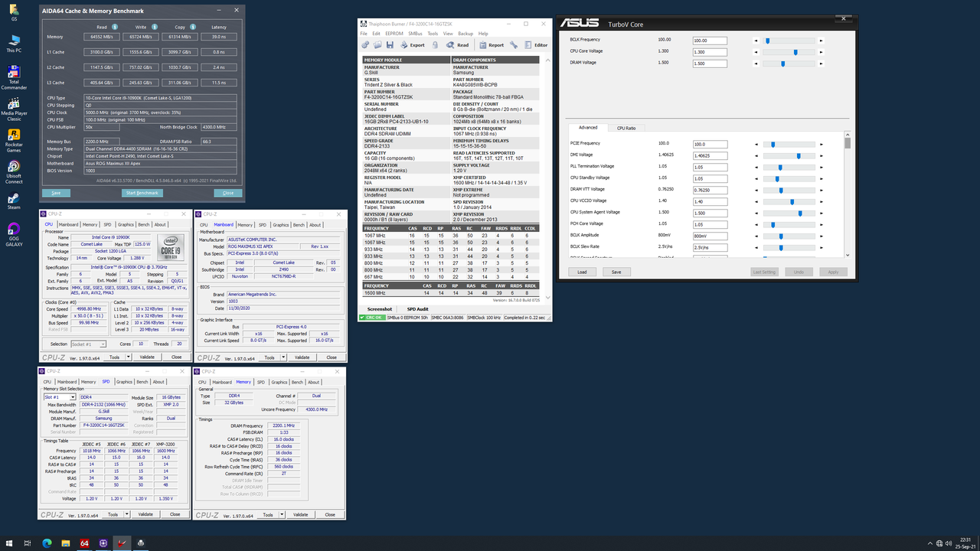
Task: Click the wrench settings icon in Thaiphoon Burner
Action: point(514,45)
